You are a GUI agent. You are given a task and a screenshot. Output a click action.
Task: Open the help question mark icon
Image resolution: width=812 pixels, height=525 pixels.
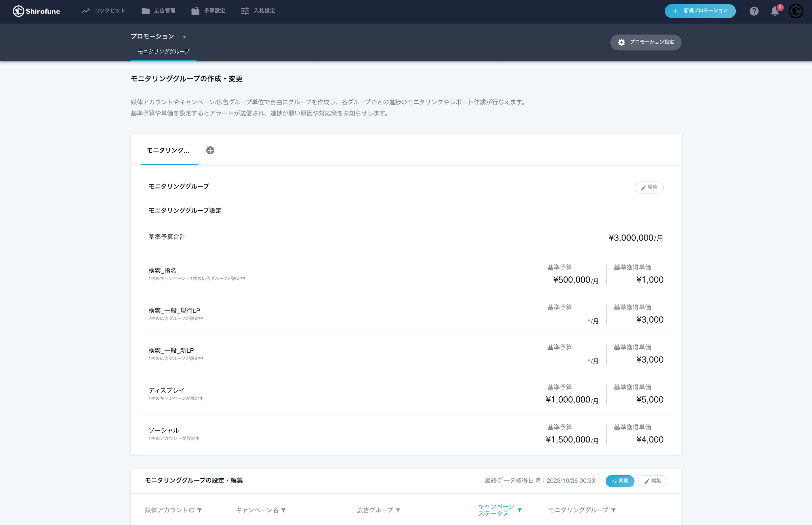(x=754, y=11)
